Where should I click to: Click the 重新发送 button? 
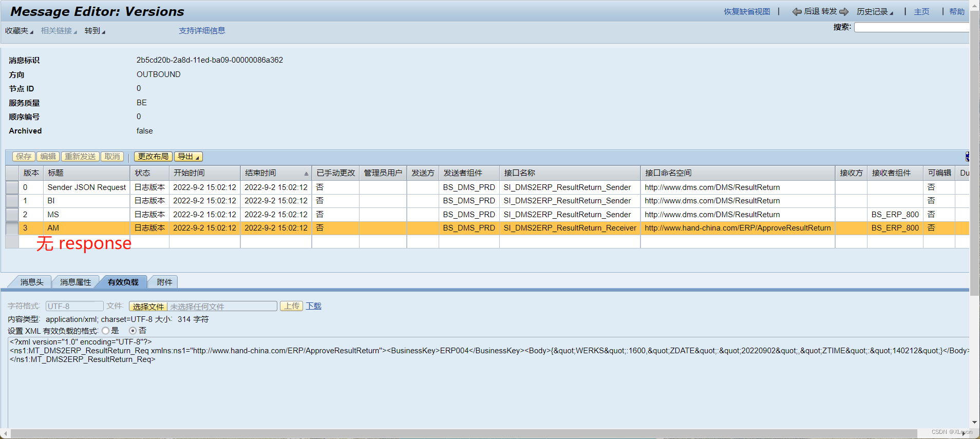(81, 157)
